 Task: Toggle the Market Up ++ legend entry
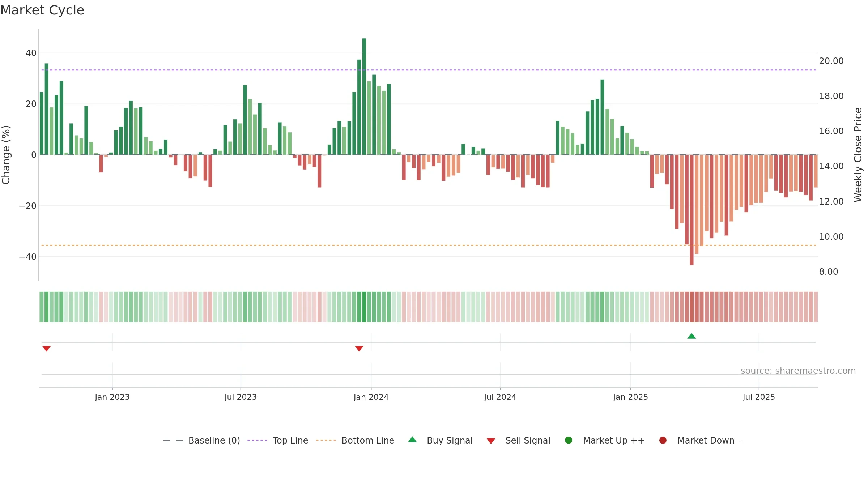pos(605,440)
